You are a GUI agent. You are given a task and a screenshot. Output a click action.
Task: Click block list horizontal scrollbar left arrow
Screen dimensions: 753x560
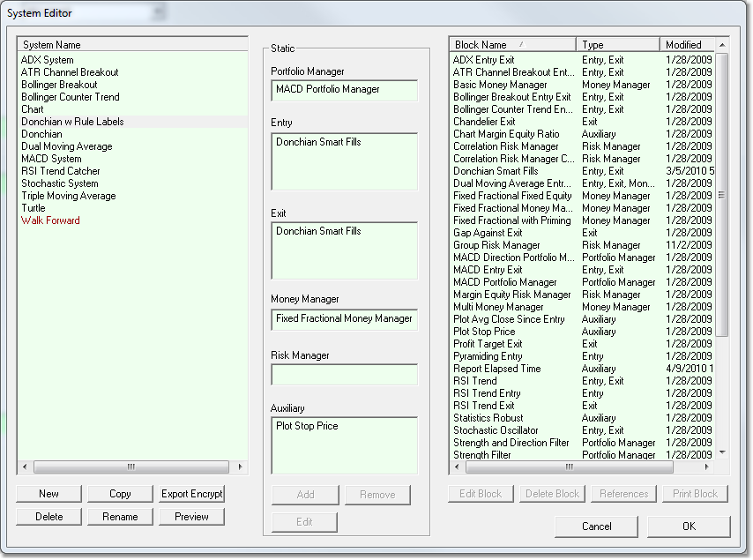click(457, 467)
